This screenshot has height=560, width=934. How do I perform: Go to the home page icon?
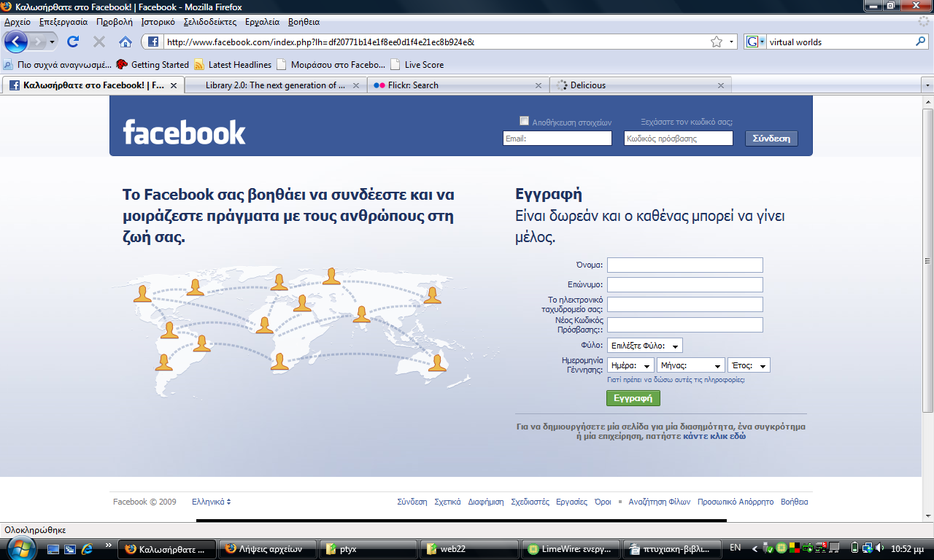click(x=126, y=42)
